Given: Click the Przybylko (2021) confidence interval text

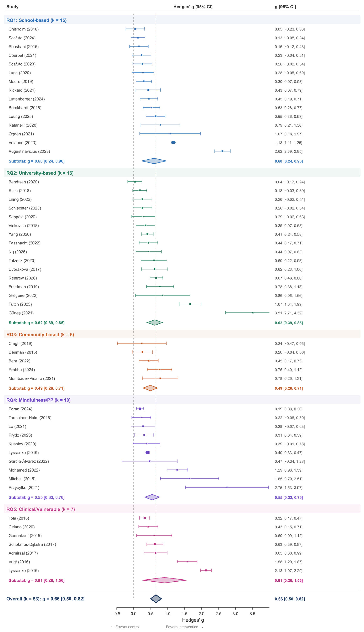Looking at the screenshot, I should [289, 488].
